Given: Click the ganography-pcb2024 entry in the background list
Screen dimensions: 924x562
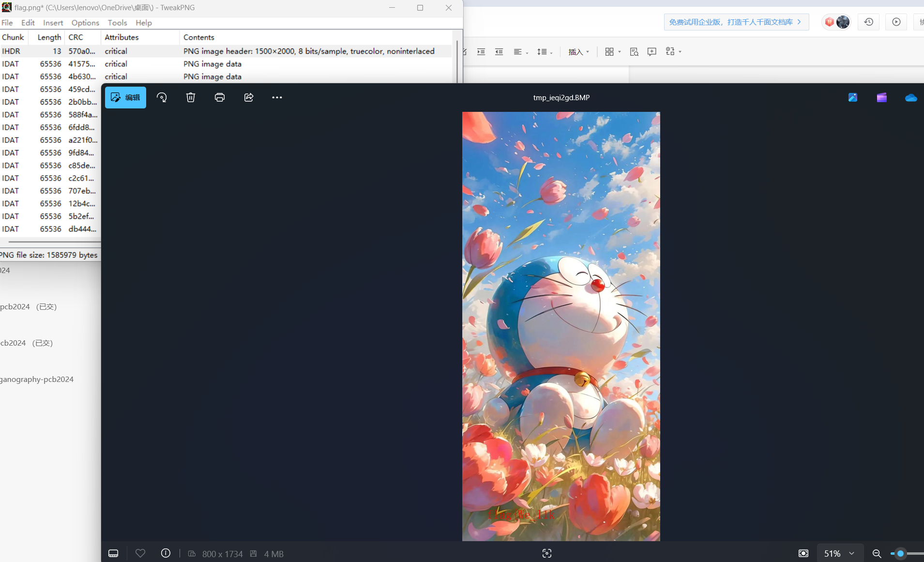Looking at the screenshot, I should 37,380.
